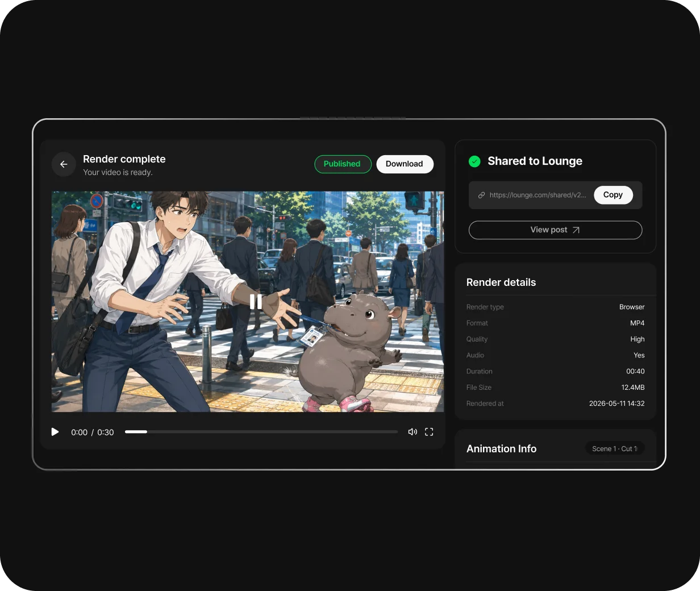The image size is (700, 591).
Task: Click the Shared to Lounge heading
Action: 535,161
